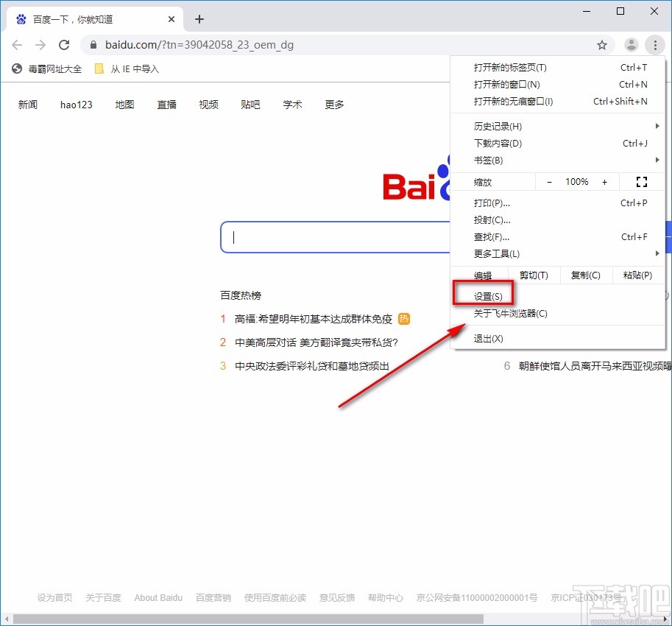The height and width of the screenshot is (626, 672).
Task: Open the 意见反馈 footer link
Action: [336, 597]
